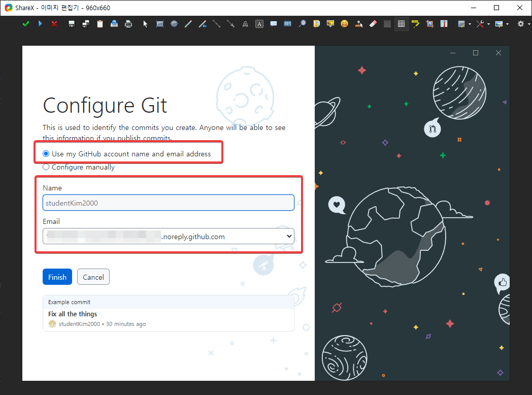Image resolution: width=532 pixels, height=395 pixels.
Task: Select the Magnify tool
Action: (302, 24)
